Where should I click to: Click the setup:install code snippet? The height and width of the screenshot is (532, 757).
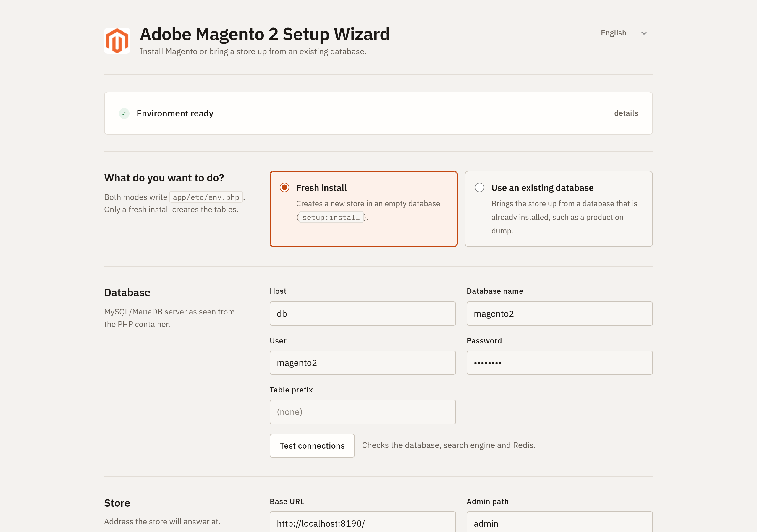click(331, 217)
